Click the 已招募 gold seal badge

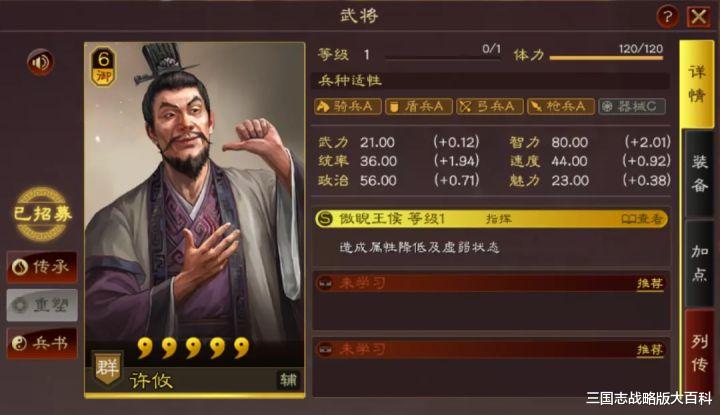point(42,213)
